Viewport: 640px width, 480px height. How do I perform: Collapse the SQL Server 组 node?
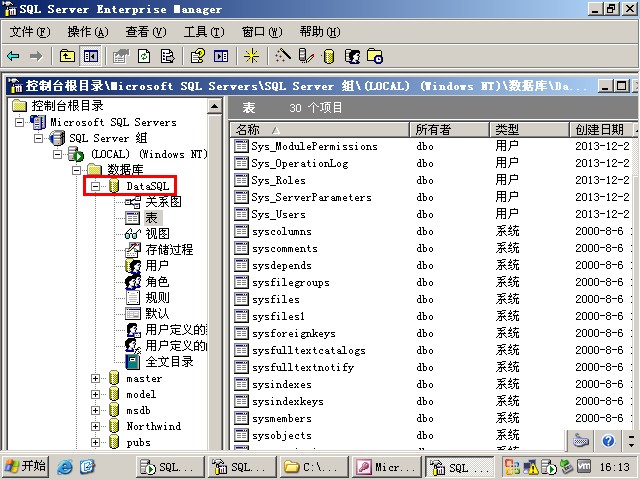coord(38,138)
